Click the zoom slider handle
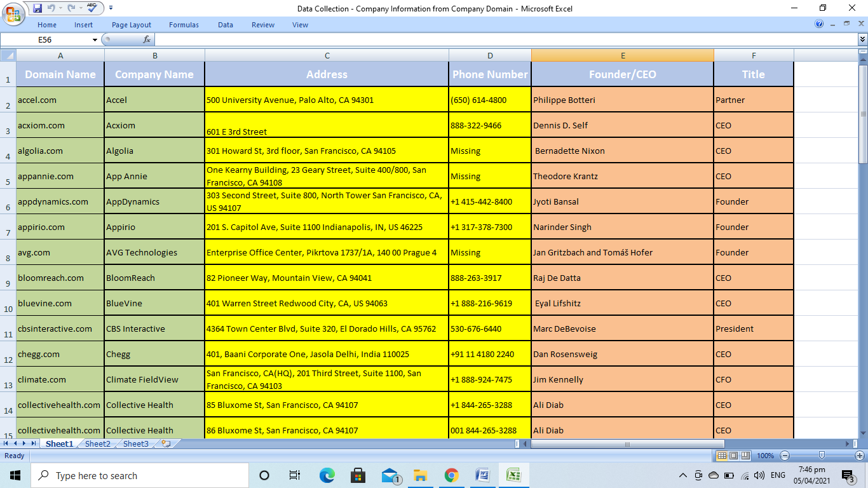This screenshot has width=868, height=488. coord(822,456)
